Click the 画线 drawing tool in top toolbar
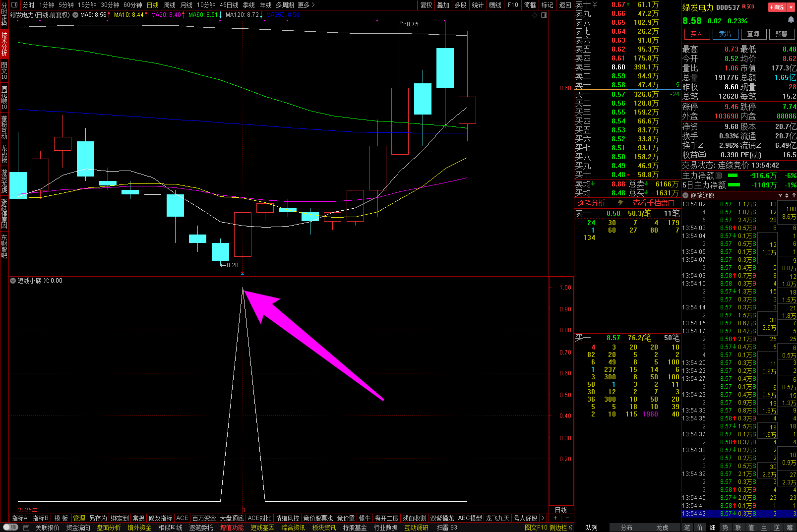 495,5
